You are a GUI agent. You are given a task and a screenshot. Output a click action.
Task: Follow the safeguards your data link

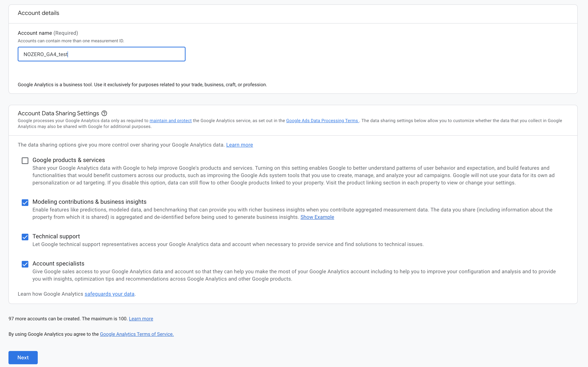pos(109,294)
